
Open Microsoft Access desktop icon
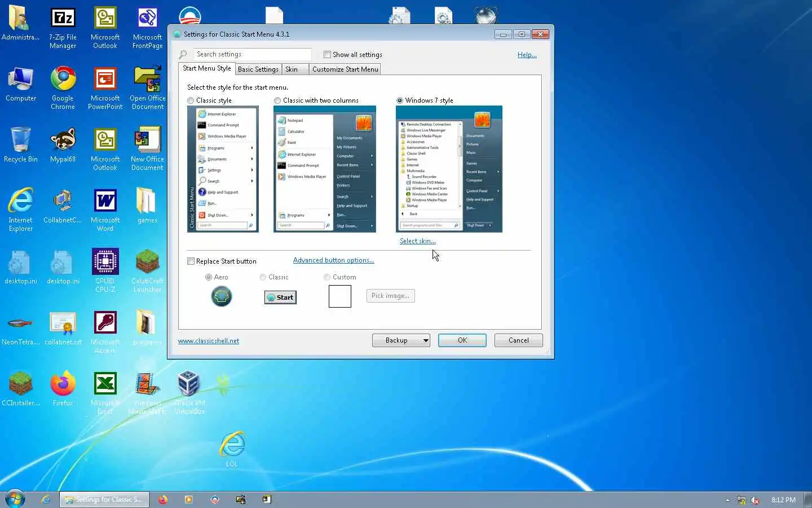(105, 332)
